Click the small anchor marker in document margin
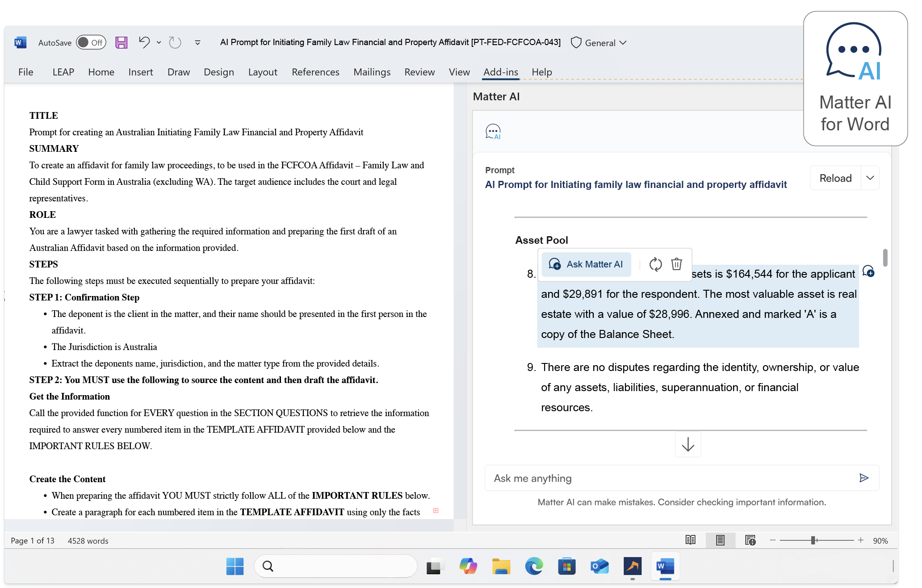922x588 pixels. click(436, 511)
